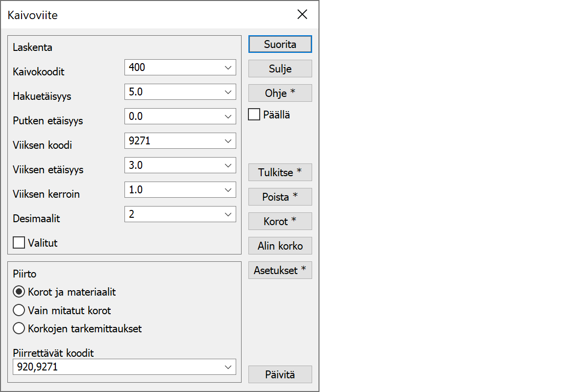Open the Hakuetäisyys dropdown list
Image resolution: width=588 pixels, height=392 pixels.
click(x=228, y=92)
